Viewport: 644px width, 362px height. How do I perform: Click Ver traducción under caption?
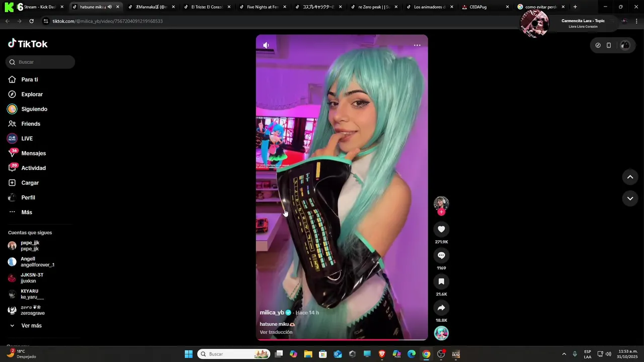pos(276,332)
